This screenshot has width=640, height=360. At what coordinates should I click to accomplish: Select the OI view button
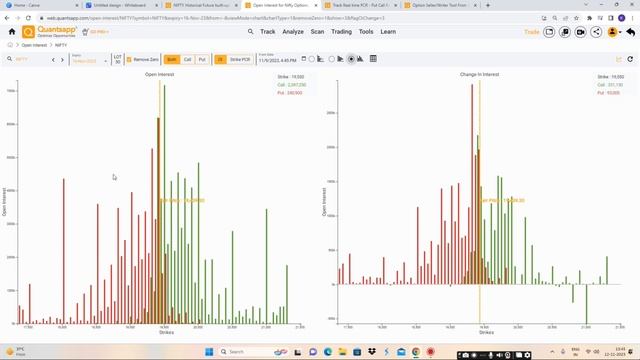pyautogui.click(x=220, y=60)
